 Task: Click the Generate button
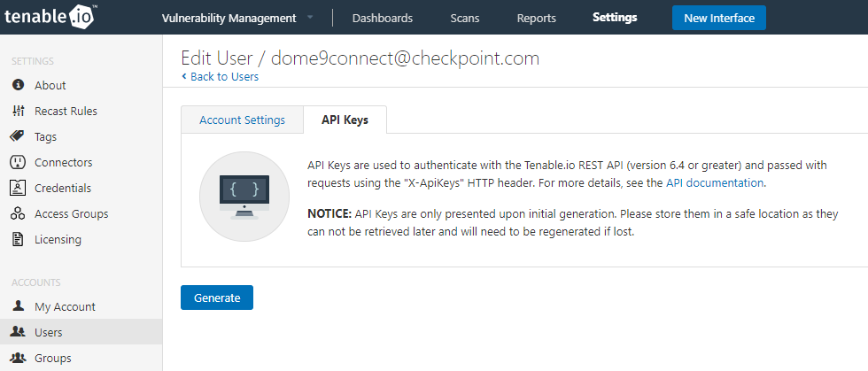point(217,298)
